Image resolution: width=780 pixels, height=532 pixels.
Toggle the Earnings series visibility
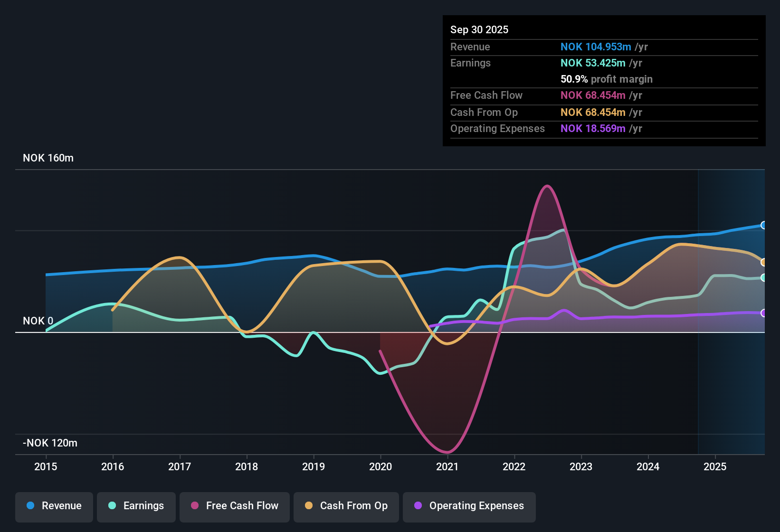pos(136,506)
